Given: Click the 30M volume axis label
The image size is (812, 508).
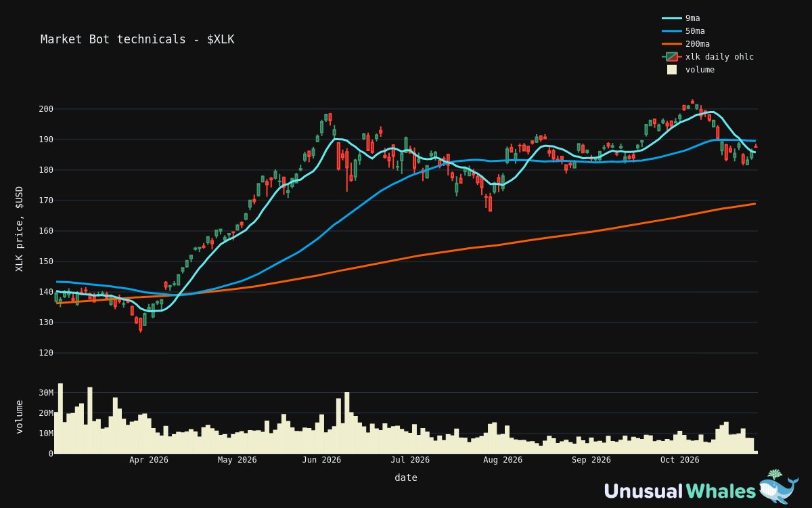Looking at the screenshot, I should (x=46, y=393).
